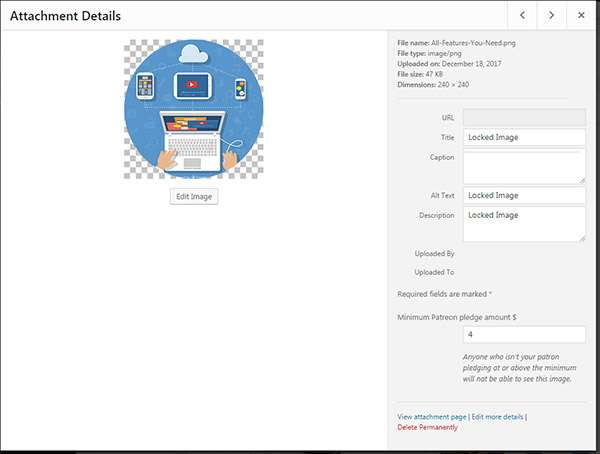Click the Minimum Patreon pledge amount field
Viewport: 600px width, 454px height.
(x=524, y=334)
